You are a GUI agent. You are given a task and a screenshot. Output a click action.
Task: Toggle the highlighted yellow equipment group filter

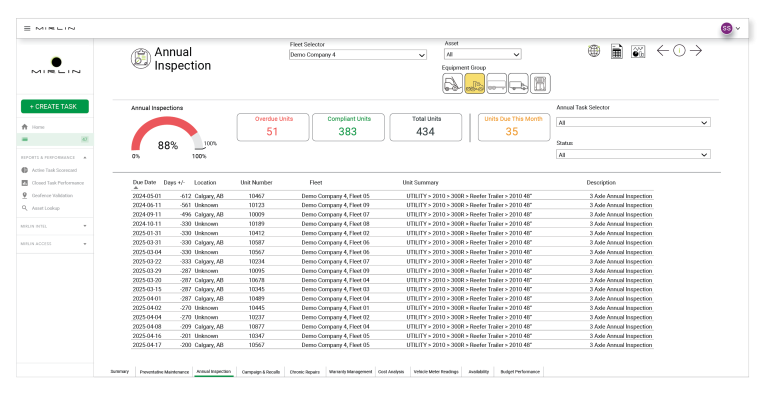[x=474, y=84]
